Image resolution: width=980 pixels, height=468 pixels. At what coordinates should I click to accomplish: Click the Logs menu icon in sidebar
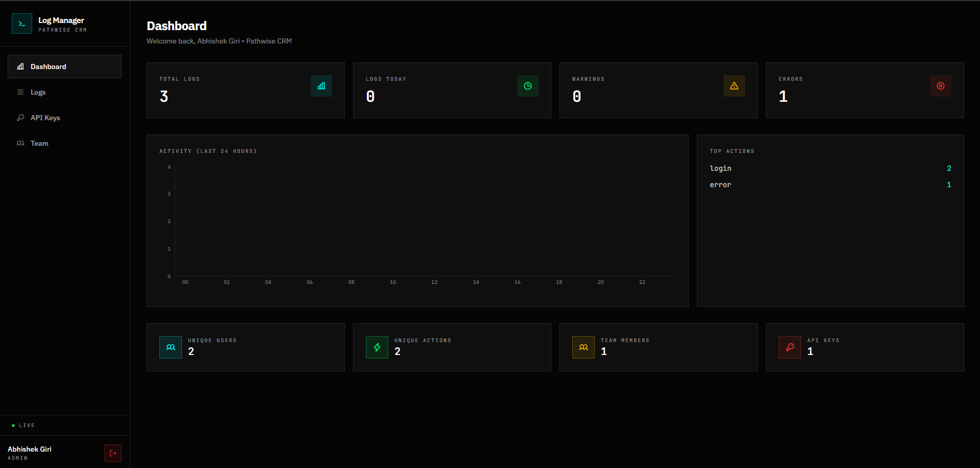(x=19, y=92)
